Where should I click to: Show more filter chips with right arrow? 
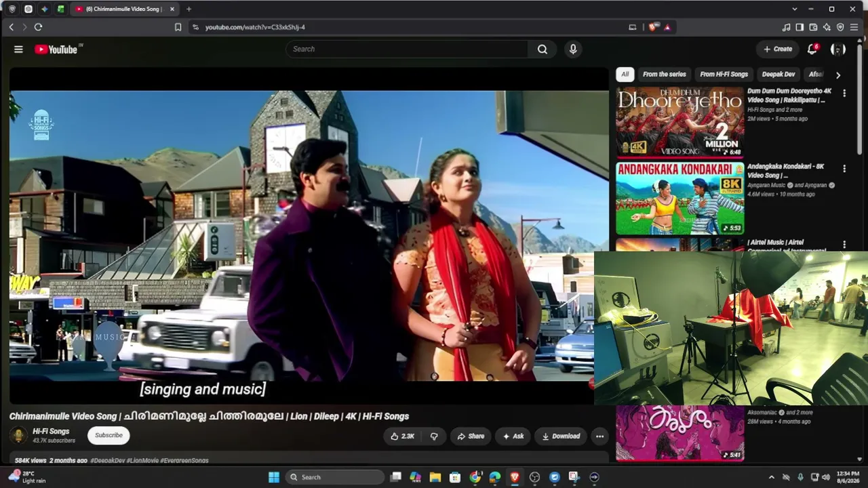(x=838, y=75)
